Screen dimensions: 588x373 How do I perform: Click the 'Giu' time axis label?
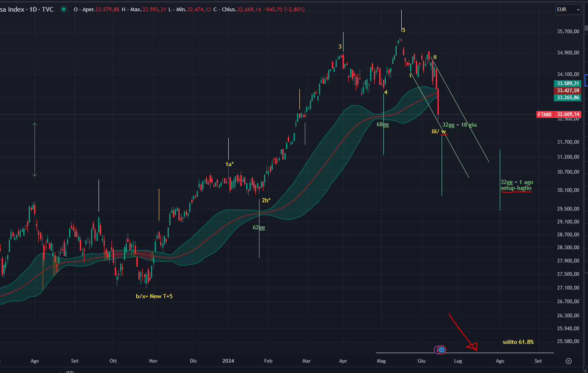(x=422, y=361)
